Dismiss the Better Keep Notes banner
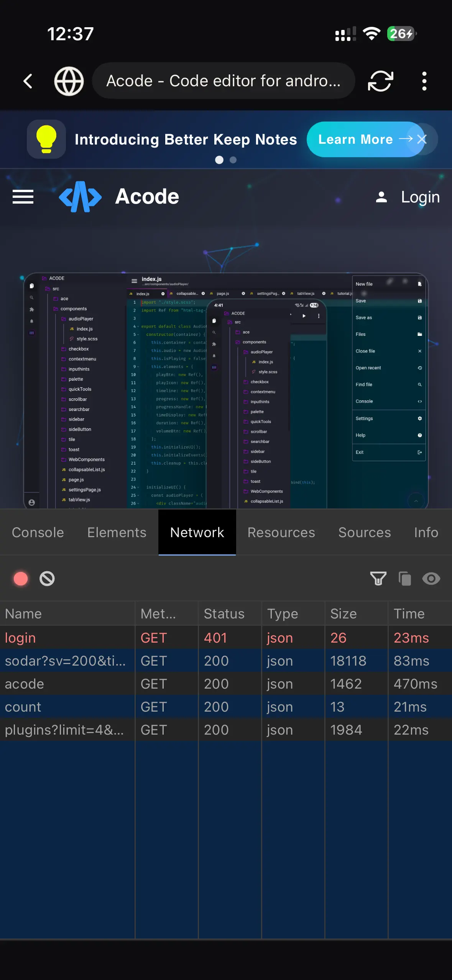Viewport: 452px width, 980px height. (x=422, y=139)
